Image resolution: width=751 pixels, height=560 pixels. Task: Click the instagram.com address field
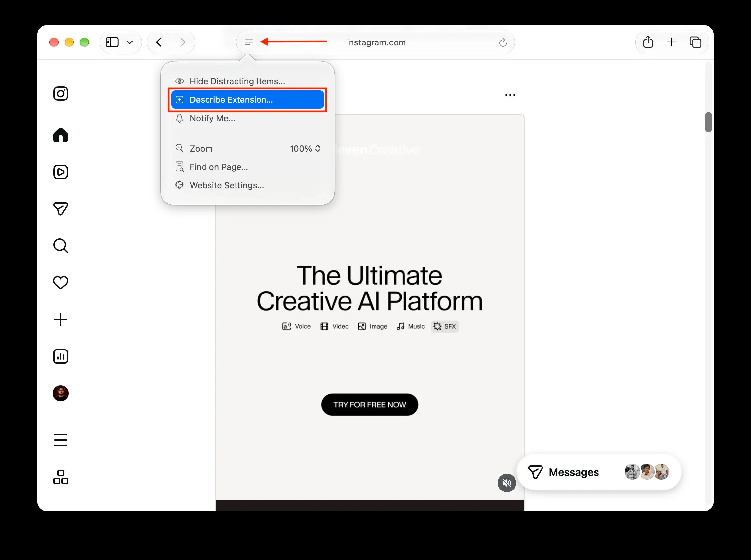pyautogui.click(x=376, y=42)
